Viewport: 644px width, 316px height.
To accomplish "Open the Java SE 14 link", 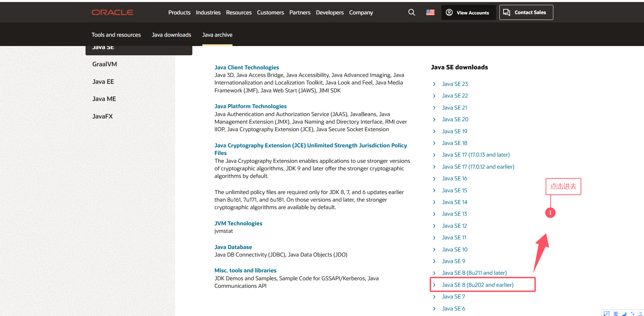I will coord(454,202).
